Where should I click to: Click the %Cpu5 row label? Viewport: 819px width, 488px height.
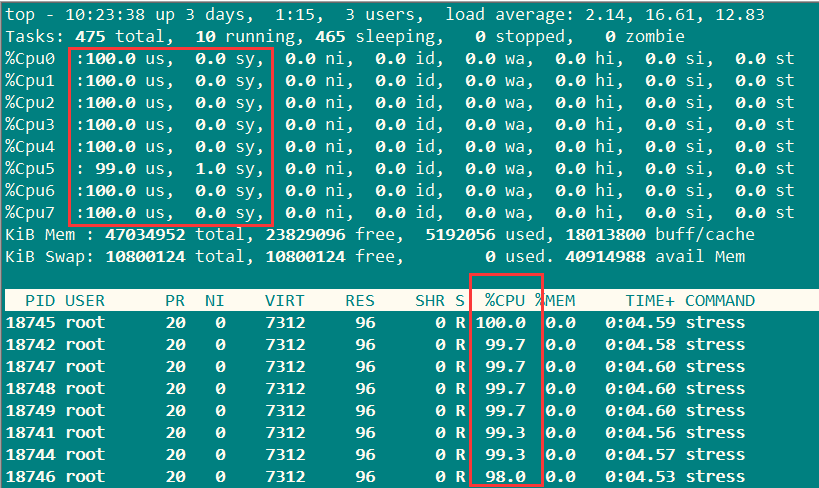[x=30, y=168]
